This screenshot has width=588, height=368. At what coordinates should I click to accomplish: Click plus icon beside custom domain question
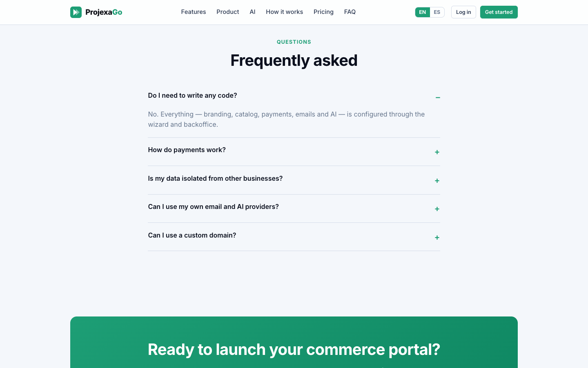pyautogui.click(x=437, y=238)
